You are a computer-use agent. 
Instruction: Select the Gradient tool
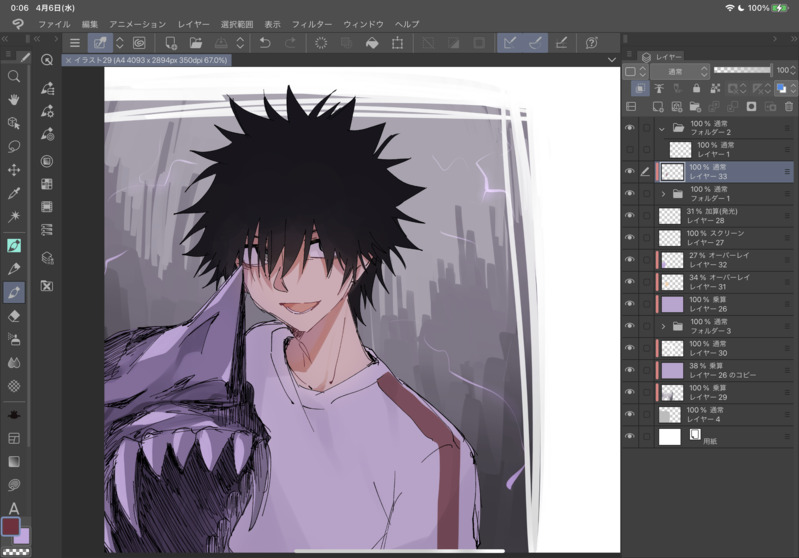(14, 462)
